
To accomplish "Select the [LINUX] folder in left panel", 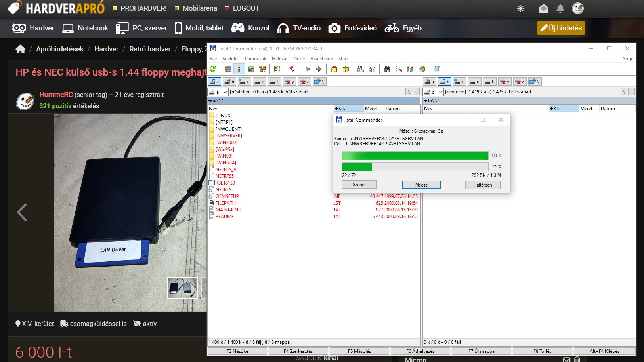I will click(x=224, y=116).
